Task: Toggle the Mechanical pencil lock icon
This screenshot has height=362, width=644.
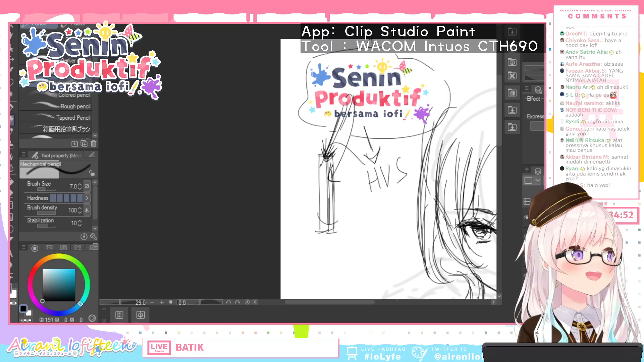Action: pyautogui.click(x=92, y=173)
